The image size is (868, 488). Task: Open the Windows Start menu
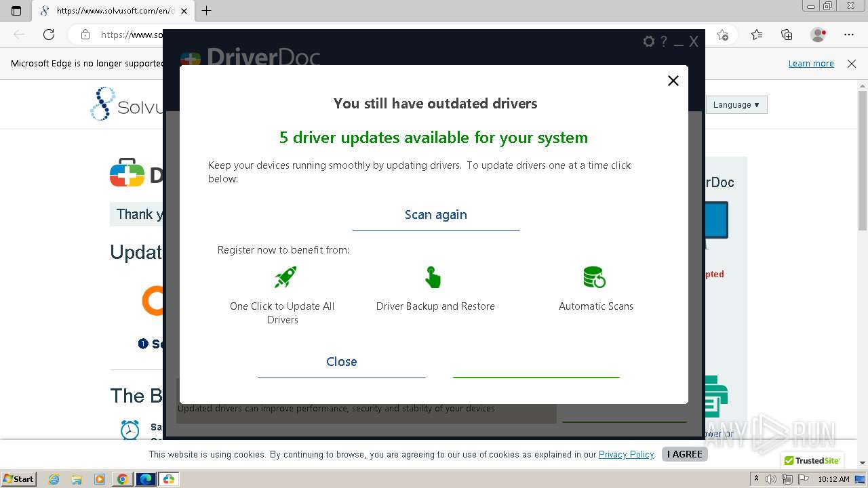pos(19,479)
